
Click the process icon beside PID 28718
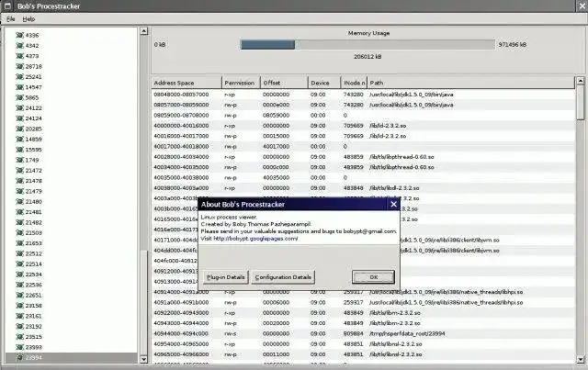[20, 66]
